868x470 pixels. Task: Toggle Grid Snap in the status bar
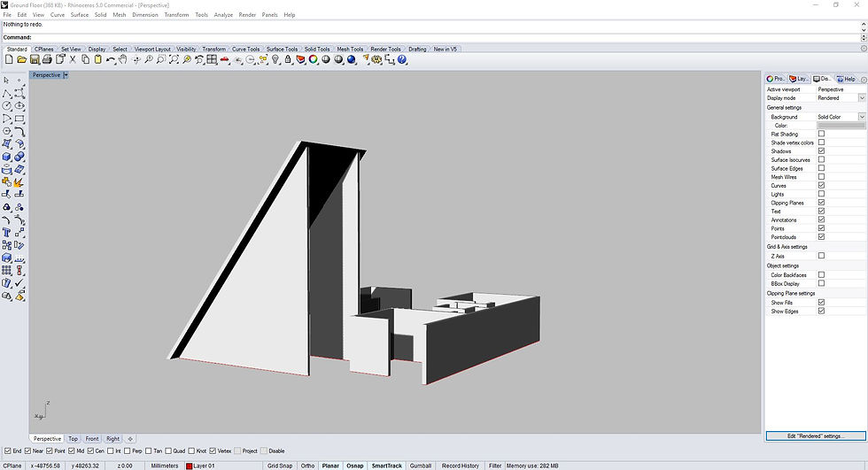click(x=280, y=466)
